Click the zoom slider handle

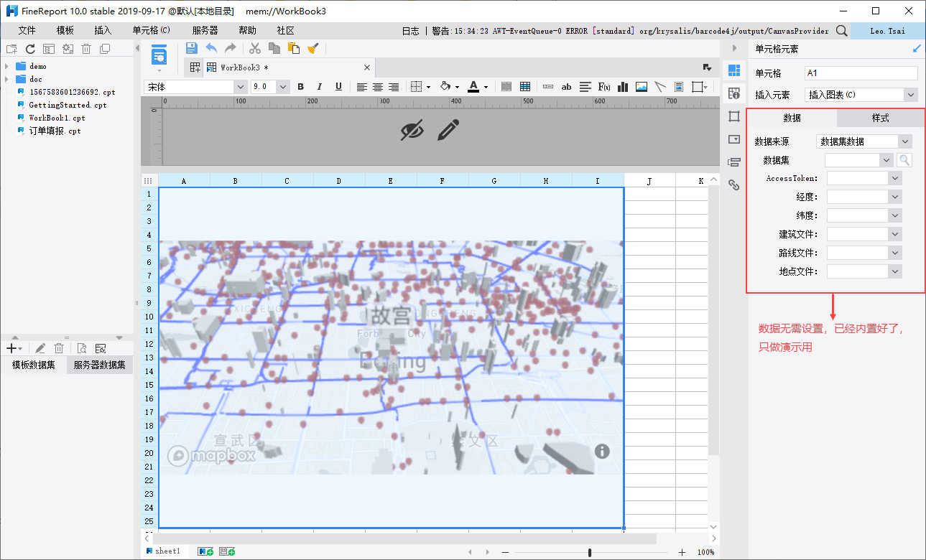click(x=590, y=552)
